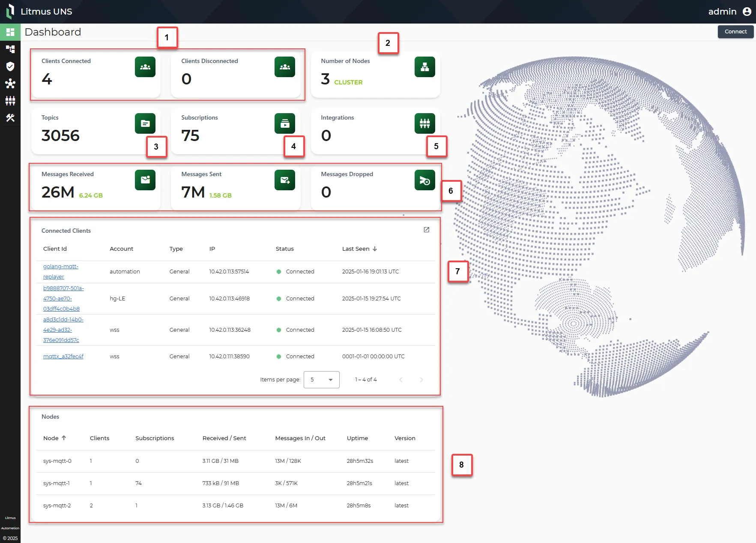Viewport: 756px width, 543px height.
Task: Click the 26M messages received value
Action: coord(58,192)
